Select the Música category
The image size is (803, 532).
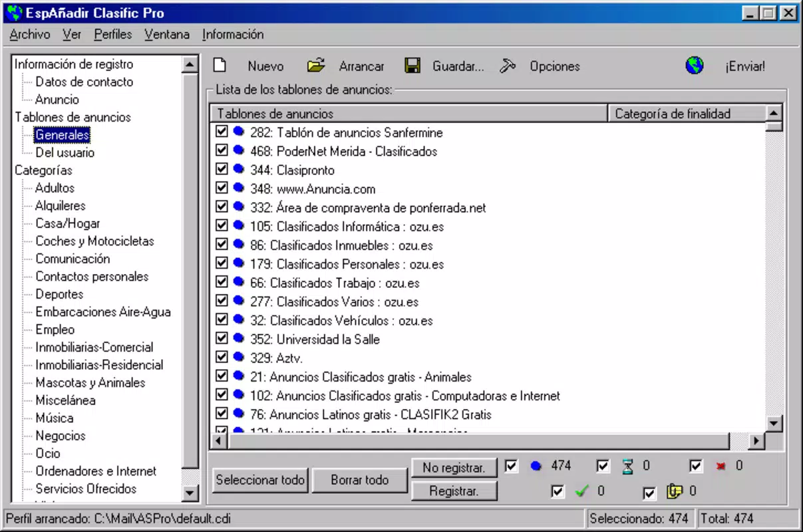55,418
